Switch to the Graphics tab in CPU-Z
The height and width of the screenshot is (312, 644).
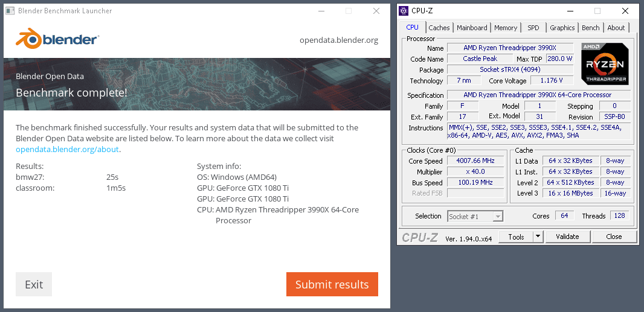point(562,28)
